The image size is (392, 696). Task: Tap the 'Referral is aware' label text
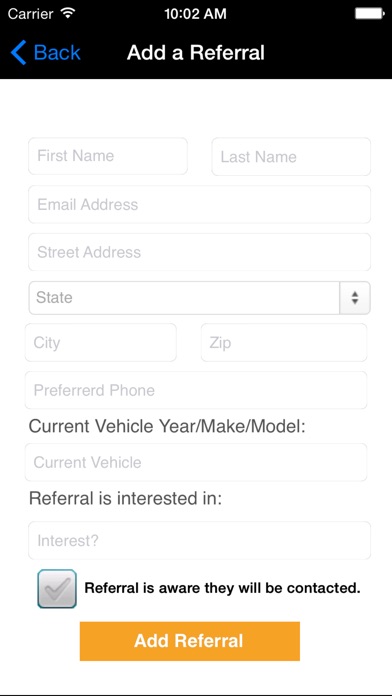pyautogui.click(x=222, y=588)
